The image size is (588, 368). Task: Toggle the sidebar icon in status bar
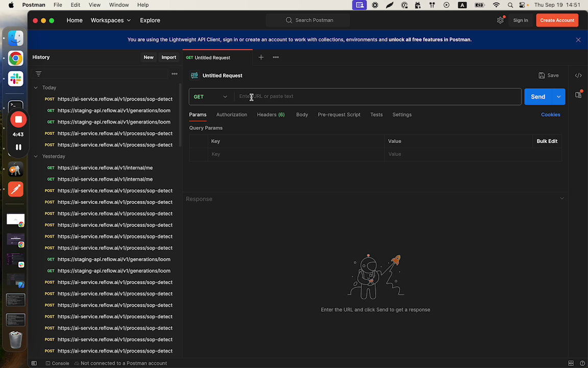34,363
